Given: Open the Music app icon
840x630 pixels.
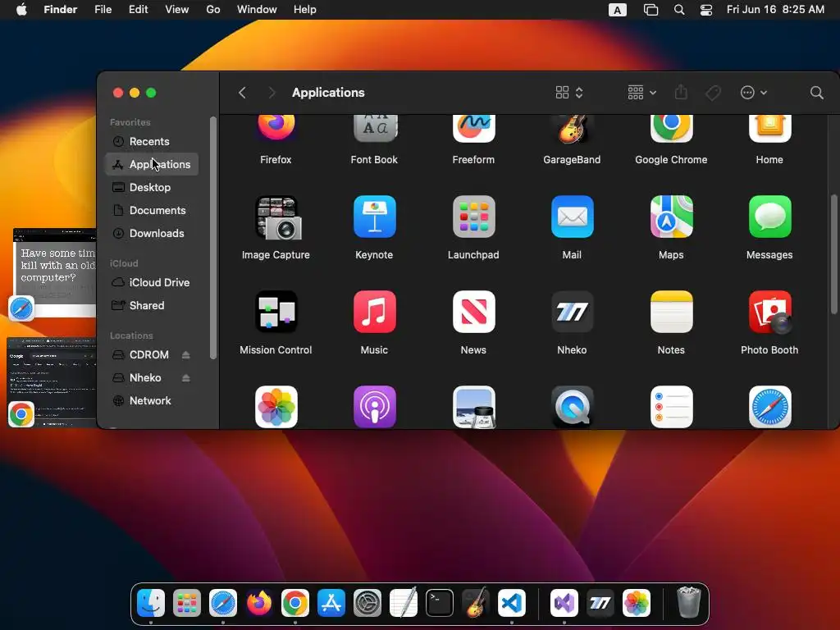Looking at the screenshot, I should coord(374,311).
